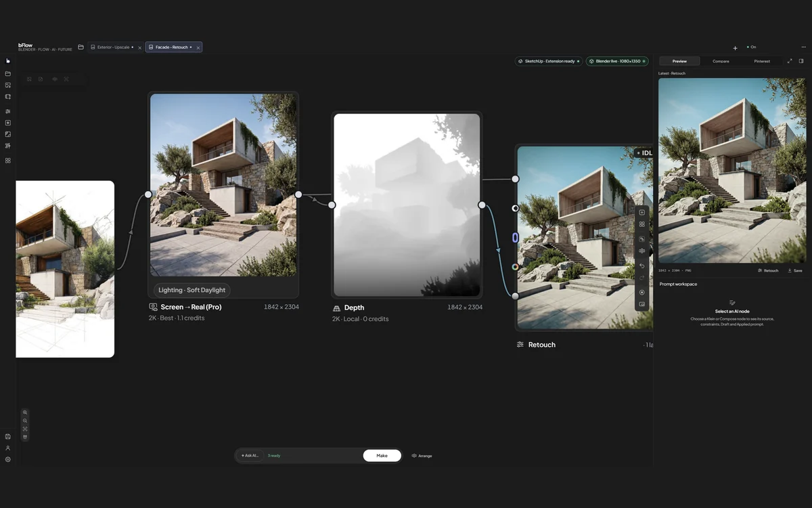
Task: Open the three-dot more options menu
Action: (x=803, y=47)
